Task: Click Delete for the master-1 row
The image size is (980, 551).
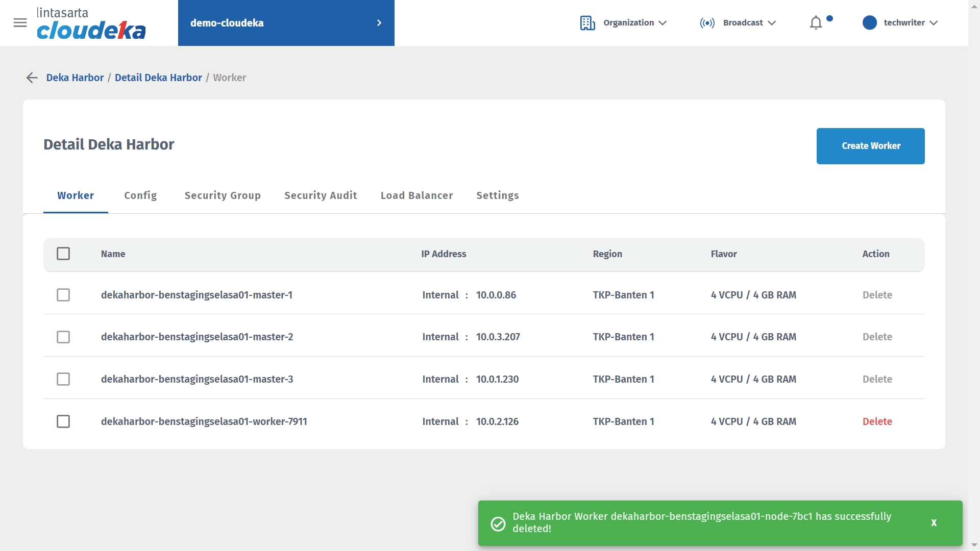Action: (877, 295)
